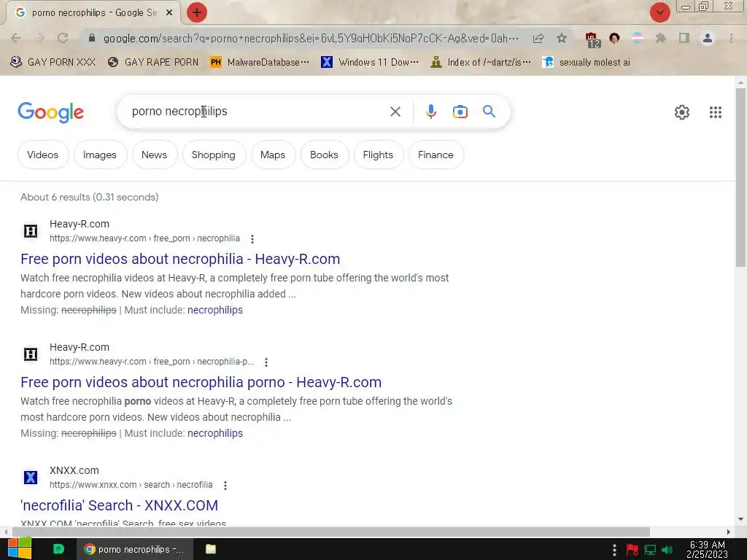Switch to the Flights filter
Screen dimensions: 747x560
[x=379, y=155]
